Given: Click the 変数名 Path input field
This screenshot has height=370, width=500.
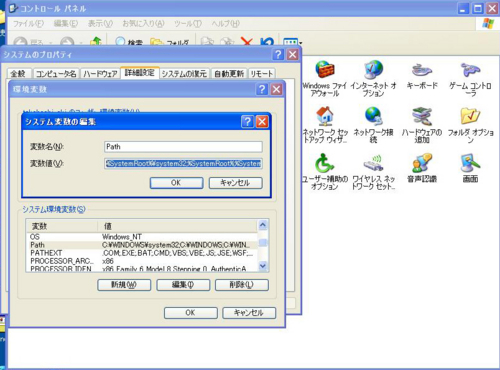Looking at the screenshot, I should coord(183,147).
